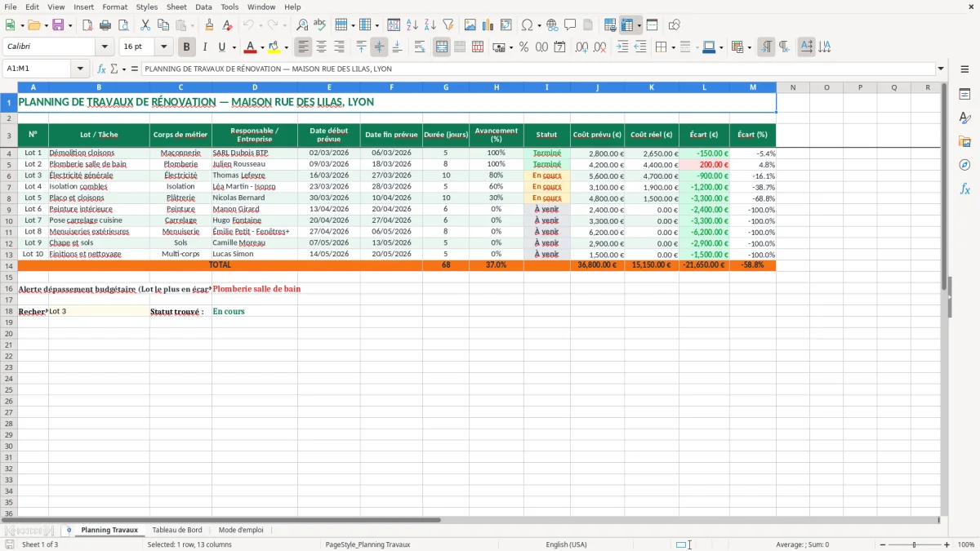Toggle Bold formatting off
The image size is (980, 551).
click(x=187, y=47)
